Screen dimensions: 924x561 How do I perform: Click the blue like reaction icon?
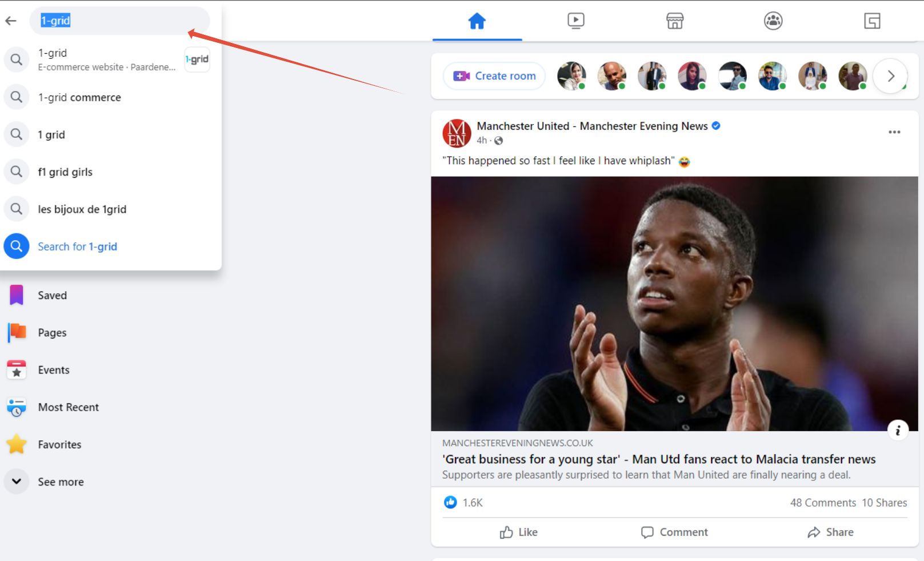[x=450, y=502]
